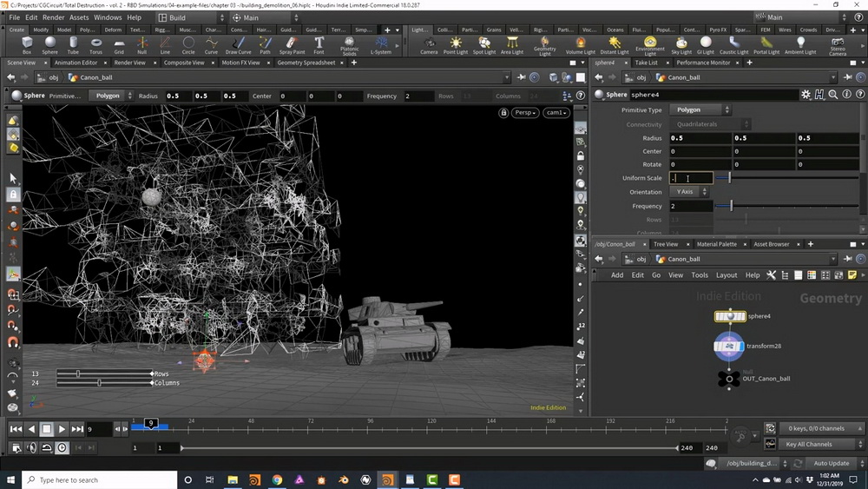Expand the 0 keys, 0/0 channels dropdown

coord(821,428)
